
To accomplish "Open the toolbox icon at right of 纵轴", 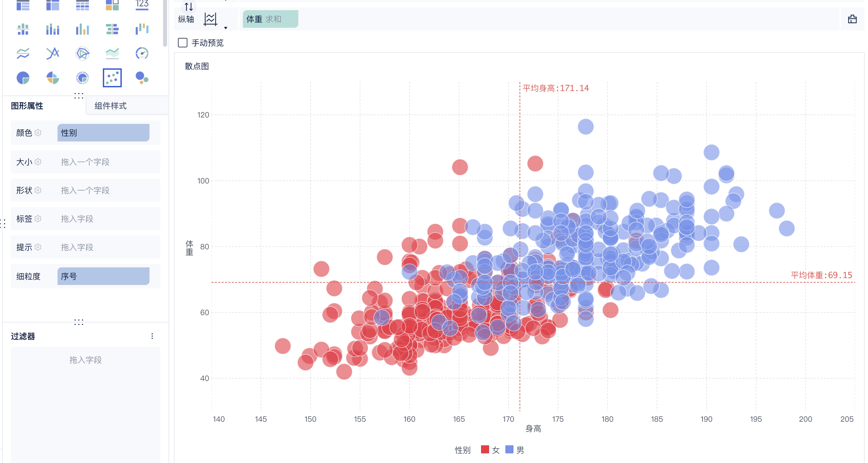I will (x=852, y=19).
